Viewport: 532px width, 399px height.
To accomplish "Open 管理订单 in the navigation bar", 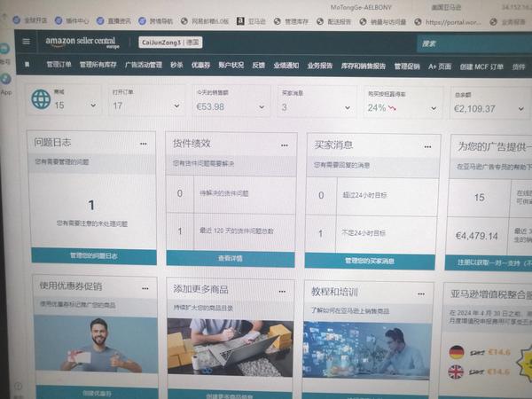I will click(59, 64).
